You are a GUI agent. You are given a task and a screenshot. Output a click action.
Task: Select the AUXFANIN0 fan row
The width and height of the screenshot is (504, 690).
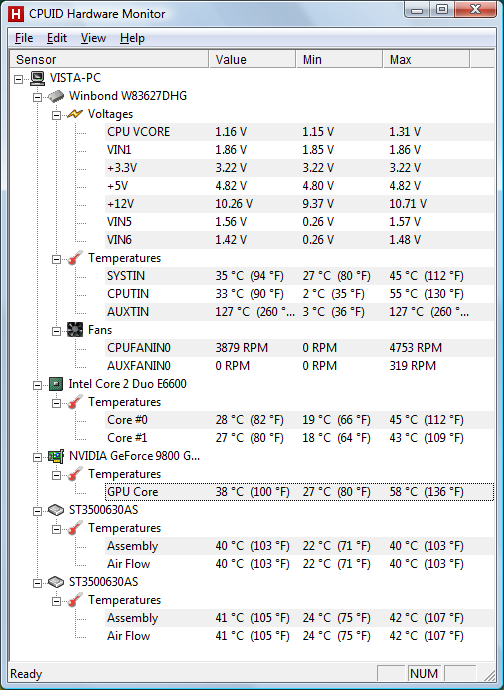click(x=299, y=366)
